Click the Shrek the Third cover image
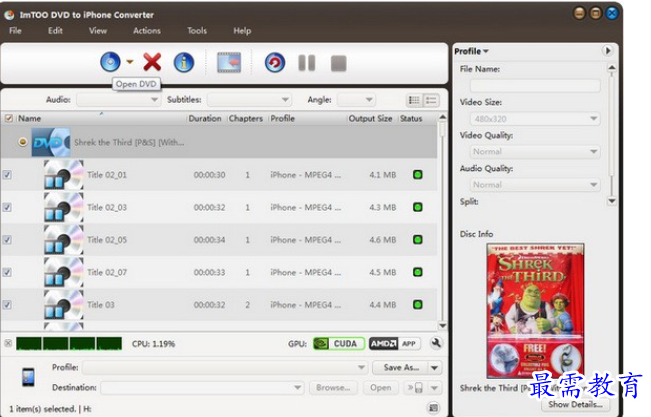Viewport: 651px width, 417px height. 535,311
